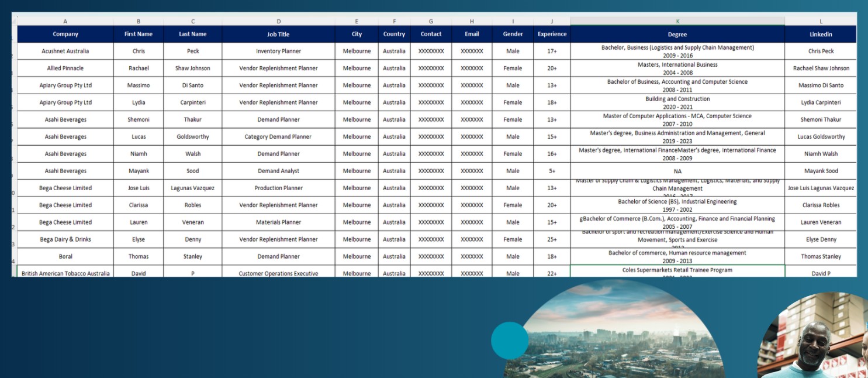Select the "22+" experience cell
868x378 pixels.
pyautogui.click(x=552, y=272)
